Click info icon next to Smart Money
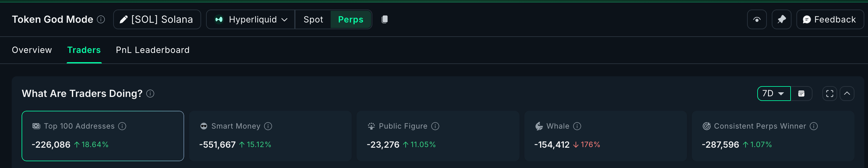 (268, 126)
